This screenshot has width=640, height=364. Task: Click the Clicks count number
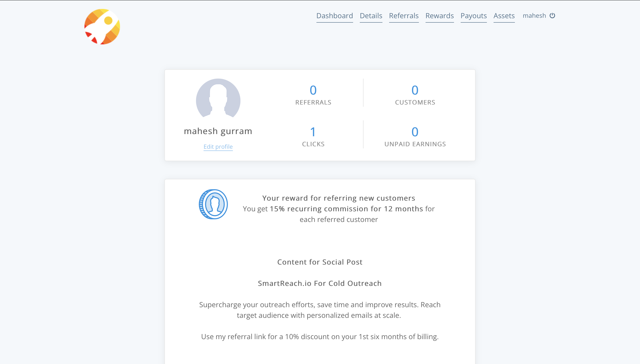click(x=313, y=132)
